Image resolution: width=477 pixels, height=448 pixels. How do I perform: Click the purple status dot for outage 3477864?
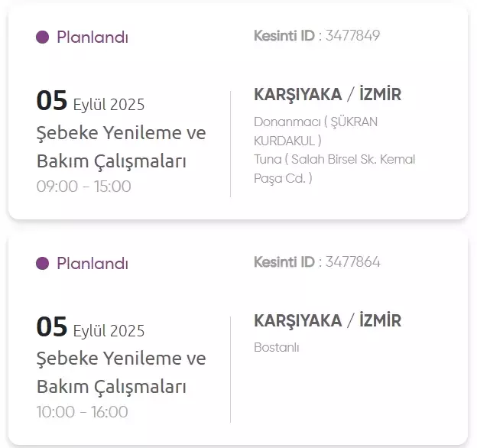(x=43, y=264)
